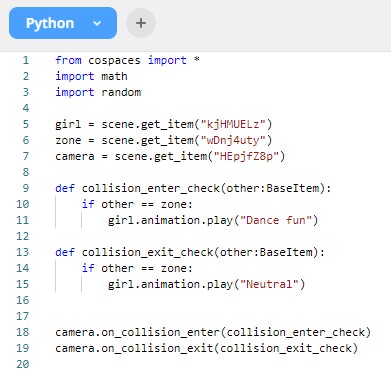Click line number 1 in the gutter
The height and width of the screenshot is (371, 391).
pos(26,60)
